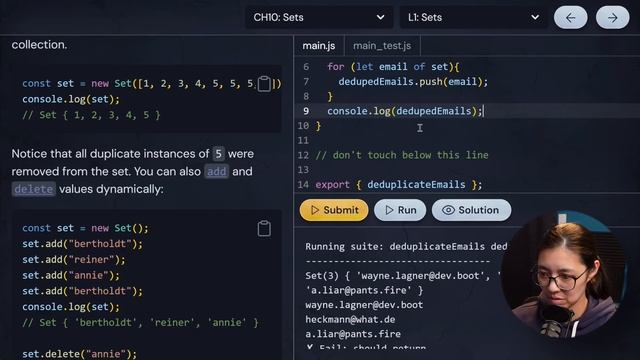The width and height of the screenshot is (640, 360).
Task: Click the 'for (let email of set){' line
Action: click(393, 67)
